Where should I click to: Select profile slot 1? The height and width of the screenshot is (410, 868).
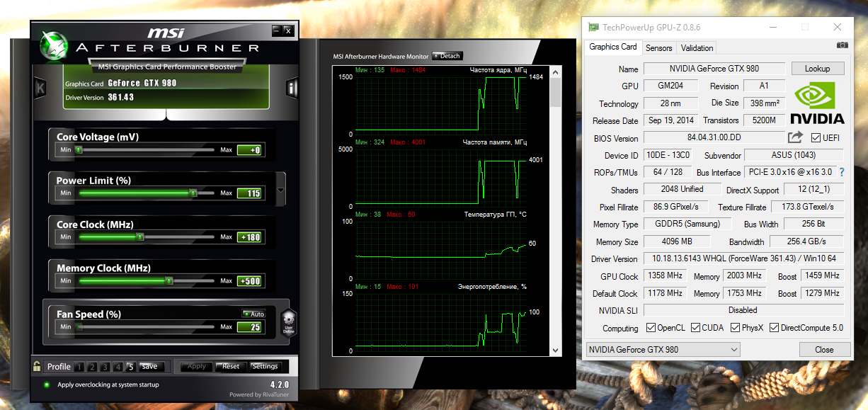point(79,367)
